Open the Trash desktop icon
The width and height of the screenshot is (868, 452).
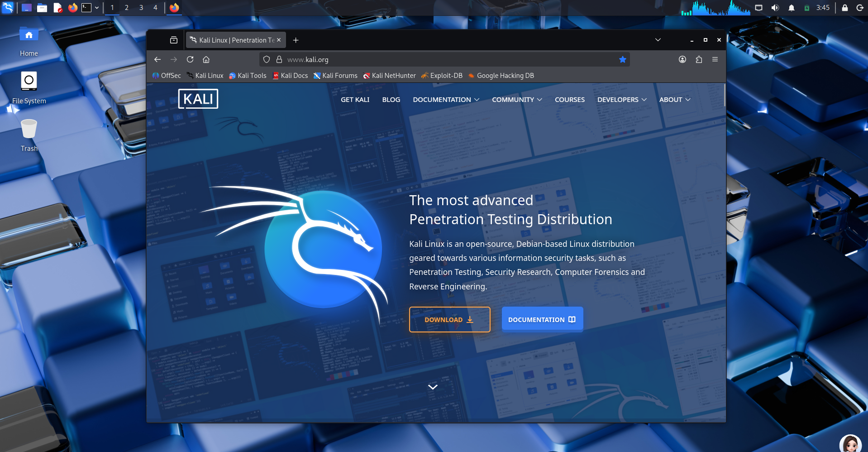pos(29,135)
